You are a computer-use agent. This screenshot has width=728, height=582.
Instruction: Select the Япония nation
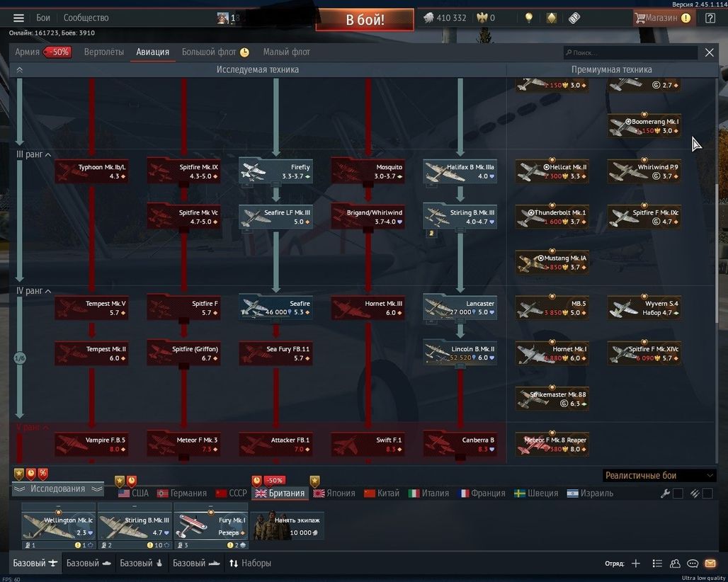coord(334,493)
